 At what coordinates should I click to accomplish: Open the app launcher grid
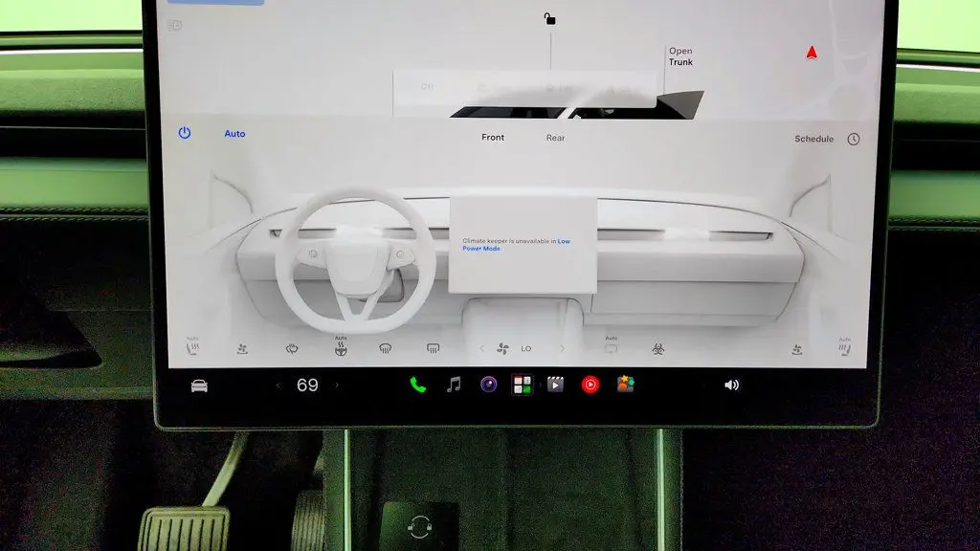pyautogui.click(x=523, y=385)
